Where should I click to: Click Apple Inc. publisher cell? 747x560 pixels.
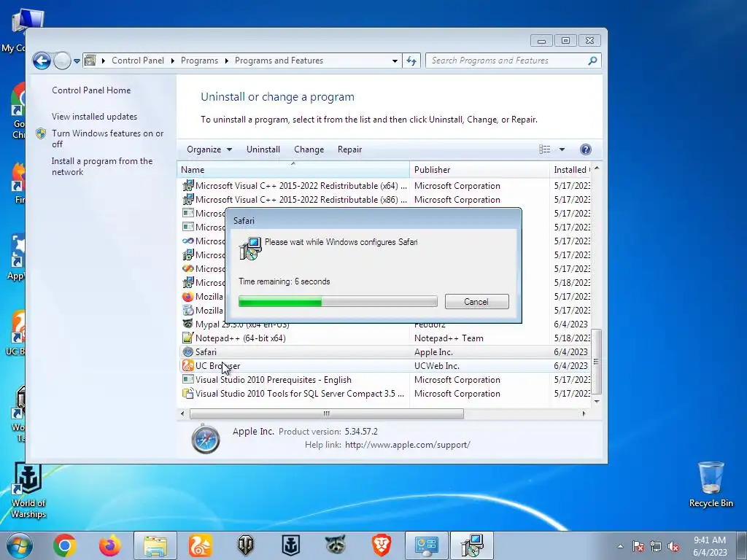coord(433,352)
